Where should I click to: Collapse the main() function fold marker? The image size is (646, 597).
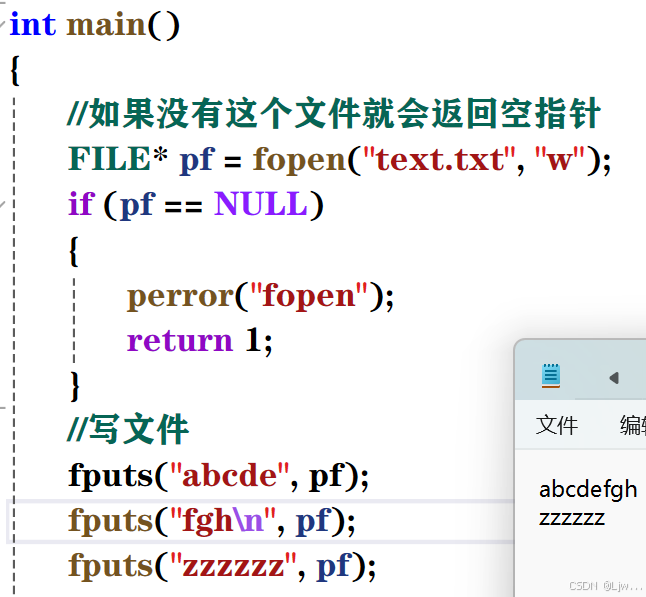[2, 24]
